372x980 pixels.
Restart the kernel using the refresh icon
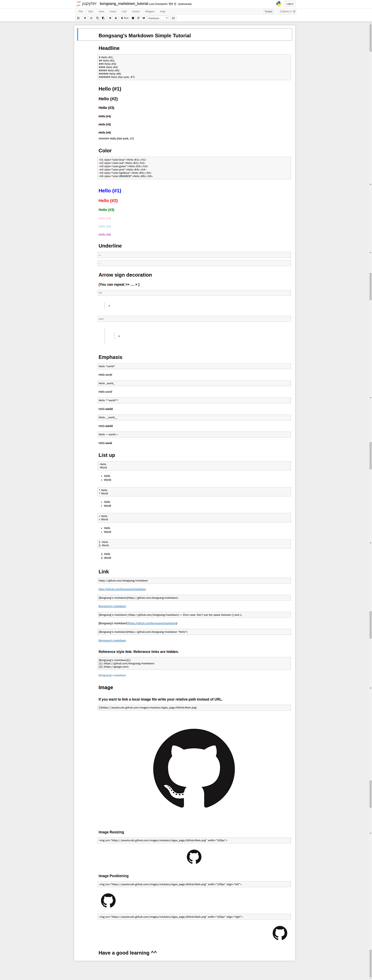pyautogui.click(x=138, y=18)
